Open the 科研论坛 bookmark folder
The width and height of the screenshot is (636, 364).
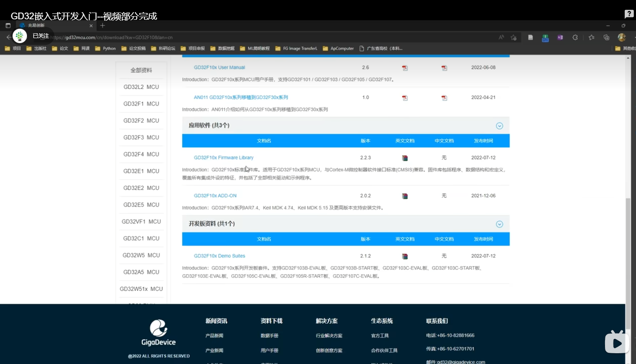click(x=163, y=48)
